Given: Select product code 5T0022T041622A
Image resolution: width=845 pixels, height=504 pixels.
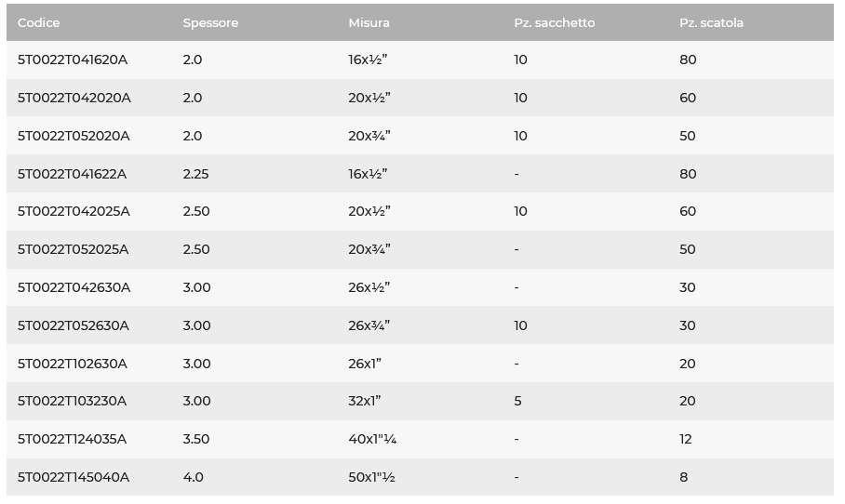Looking at the screenshot, I should point(72,174).
